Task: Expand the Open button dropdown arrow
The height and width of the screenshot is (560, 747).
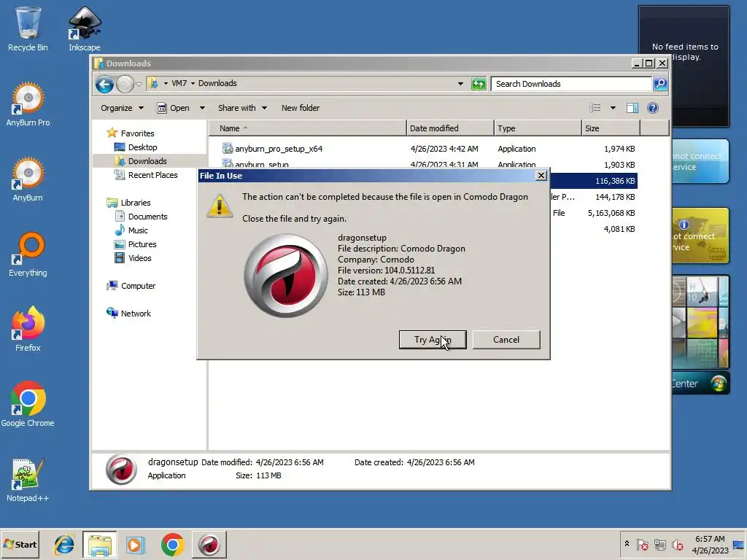Action: (x=202, y=108)
